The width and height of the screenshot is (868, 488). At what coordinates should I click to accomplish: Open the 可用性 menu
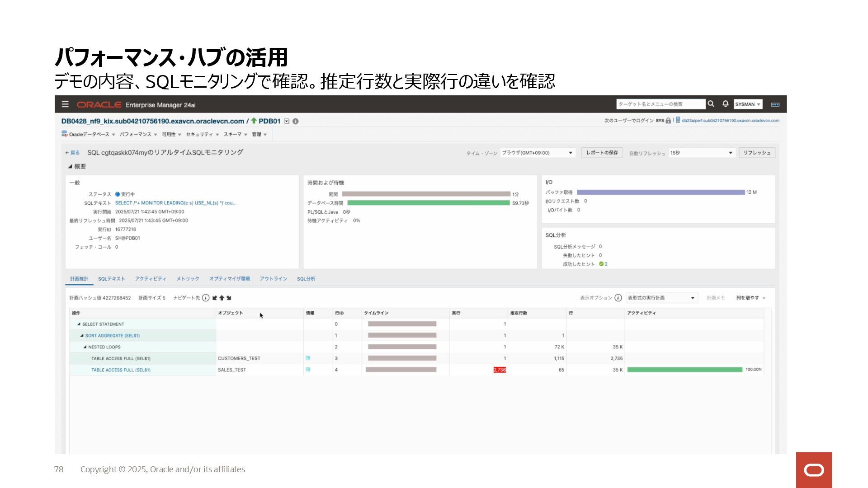tap(171, 134)
